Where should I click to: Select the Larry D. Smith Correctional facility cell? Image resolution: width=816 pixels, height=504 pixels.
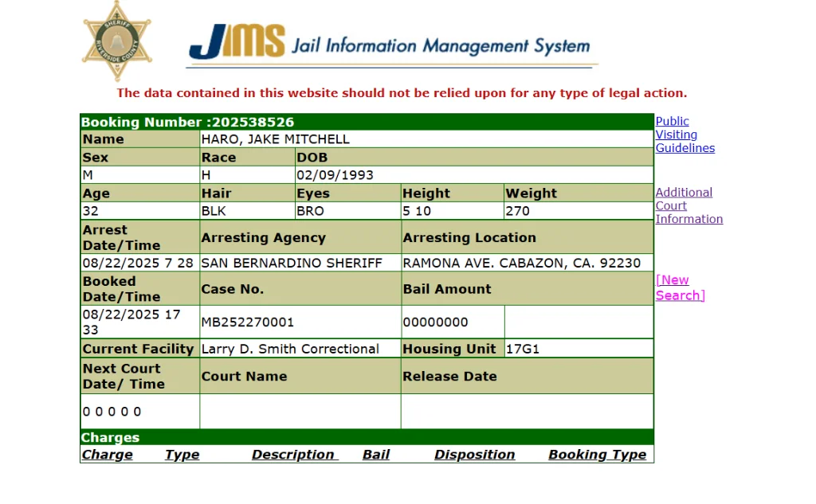(290, 349)
